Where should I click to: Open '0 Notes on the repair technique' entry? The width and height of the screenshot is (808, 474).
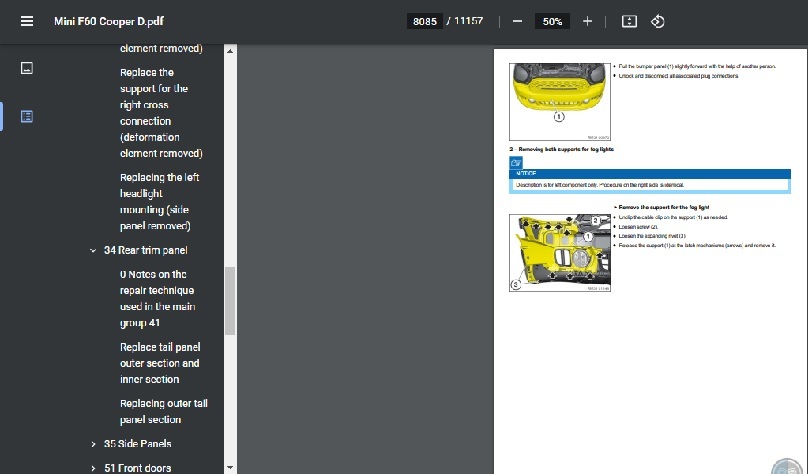click(x=157, y=298)
